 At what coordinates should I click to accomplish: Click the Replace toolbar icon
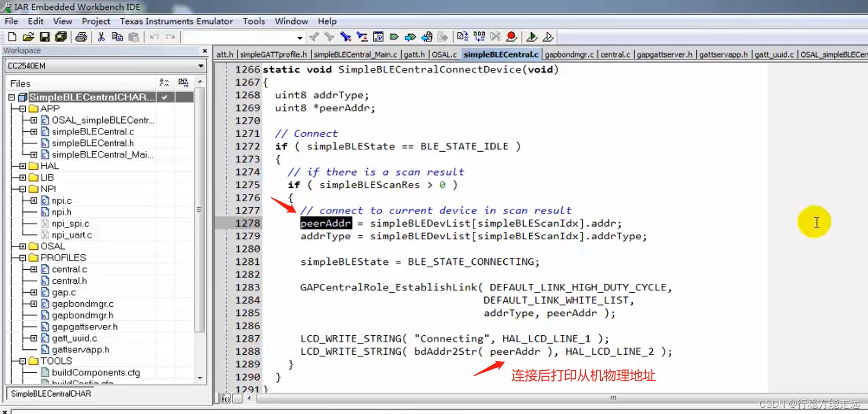pyautogui.click(x=362, y=37)
